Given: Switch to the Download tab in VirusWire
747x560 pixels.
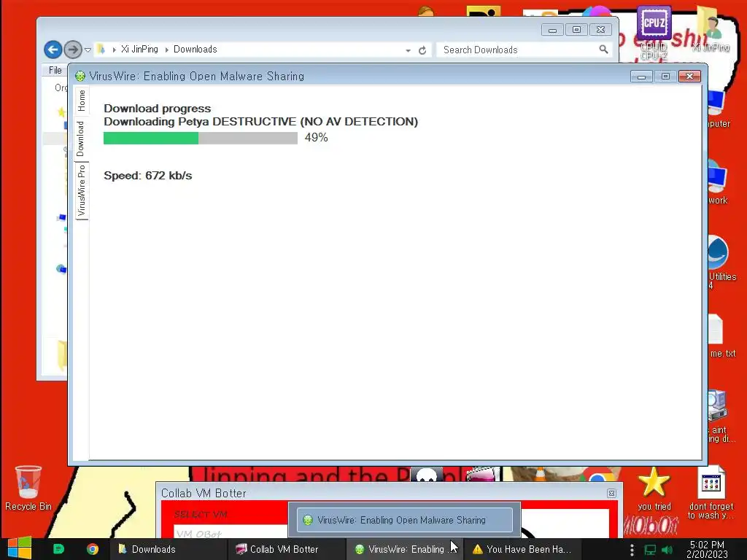Looking at the screenshot, I should (x=80, y=139).
